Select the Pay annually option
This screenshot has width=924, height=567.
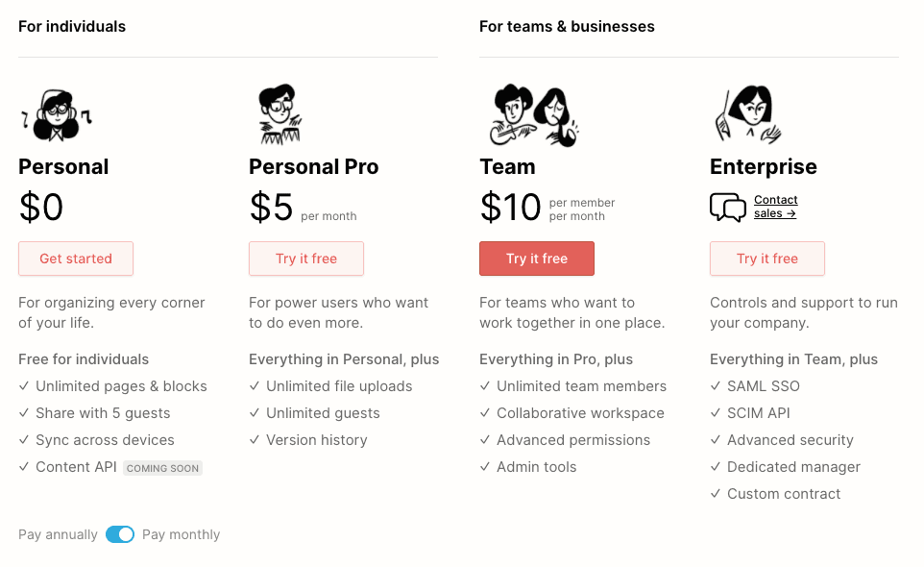coord(58,534)
